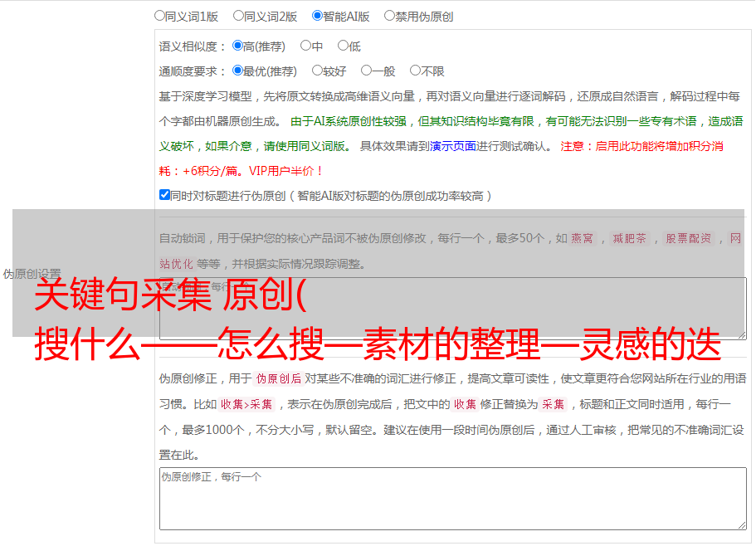Image resolution: width=756 pixels, height=546 pixels.
Task: Click the 燕窝 example keyword
Action: pyautogui.click(x=583, y=238)
